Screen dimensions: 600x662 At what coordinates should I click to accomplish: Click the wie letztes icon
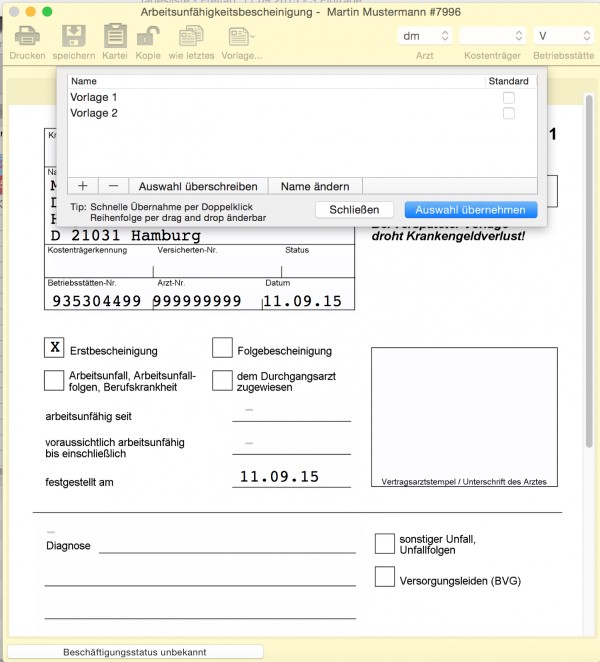click(x=191, y=36)
